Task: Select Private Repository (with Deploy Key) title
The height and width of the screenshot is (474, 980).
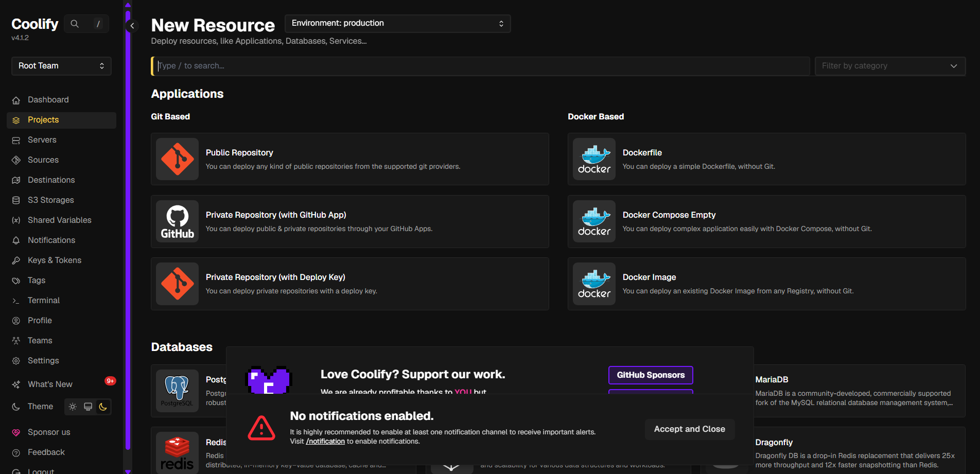Action: point(275,277)
